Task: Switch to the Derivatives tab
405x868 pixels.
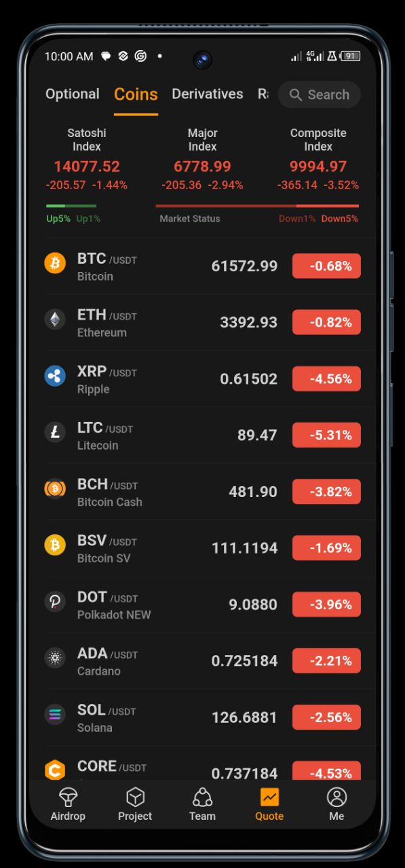Action: click(208, 94)
